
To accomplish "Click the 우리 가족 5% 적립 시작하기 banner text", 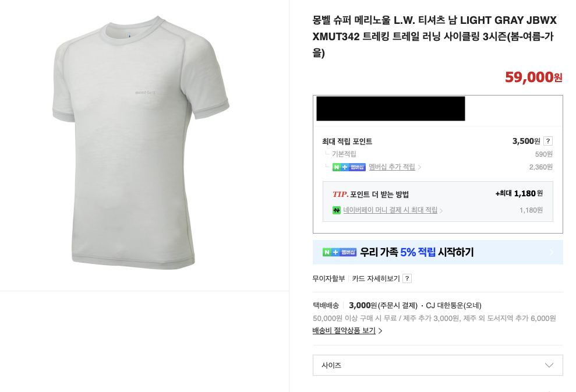I will coord(416,252).
